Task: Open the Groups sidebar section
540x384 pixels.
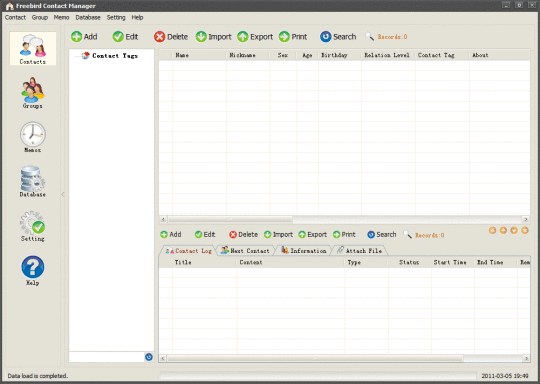Action: tap(32, 93)
